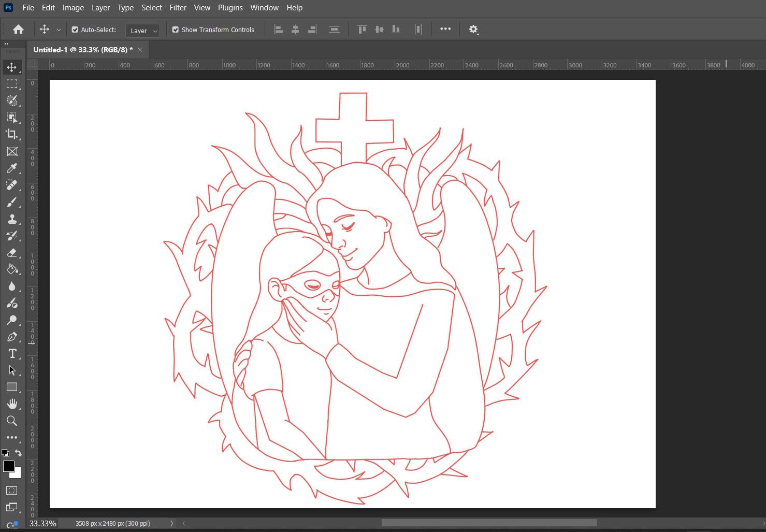Select the Eraser tool
The width and height of the screenshot is (766, 532).
(11, 253)
